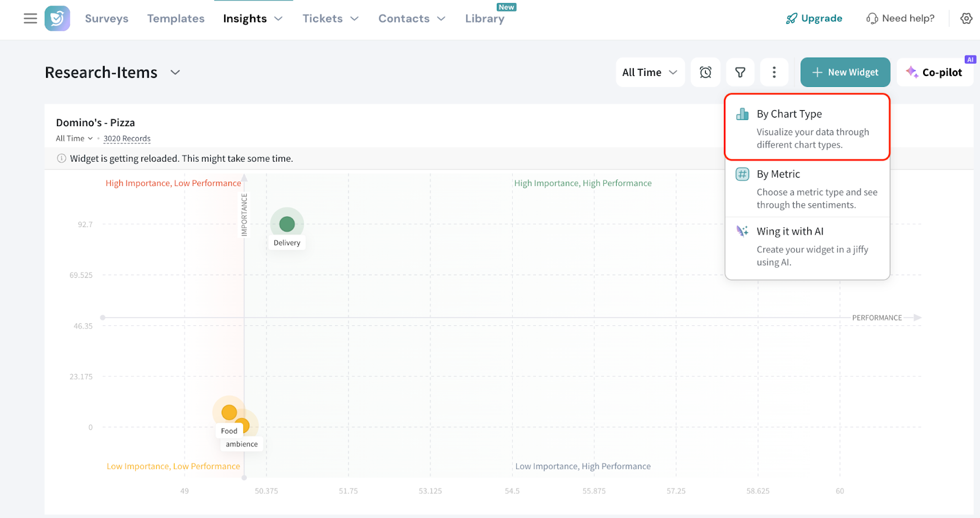Open the All Time date range dropdown
The width and height of the screenshot is (980, 518).
pyautogui.click(x=649, y=72)
